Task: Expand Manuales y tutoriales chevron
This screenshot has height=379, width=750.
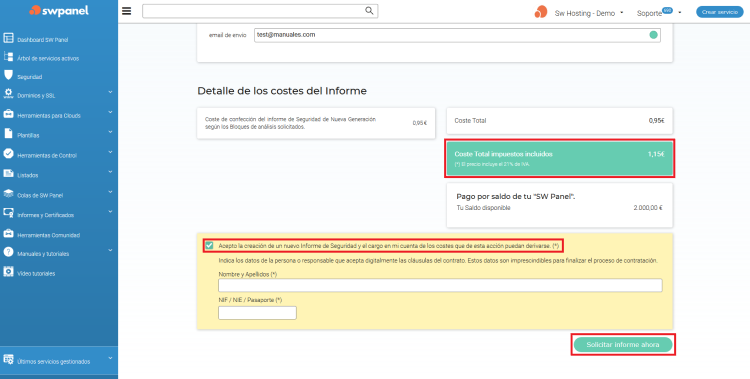Action: (x=110, y=250)
